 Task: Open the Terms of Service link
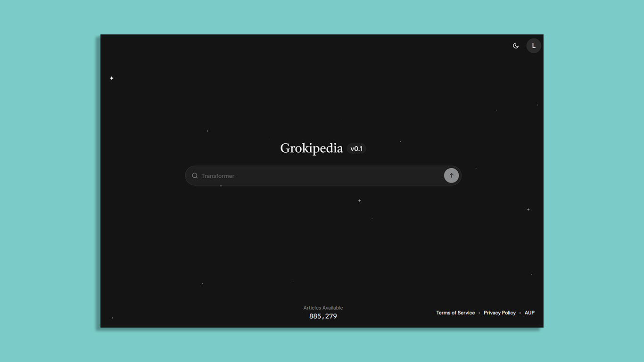point(455,313)
